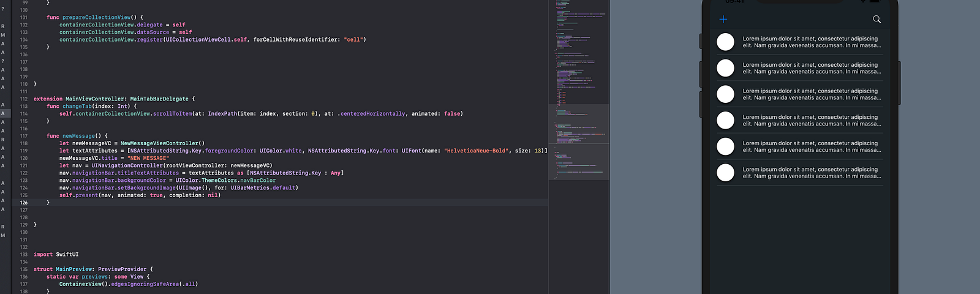Viewport: 980px width, 294px height.
Task: Tap the first white avatar circle in preview list
Action: click(x=725, y=42)
